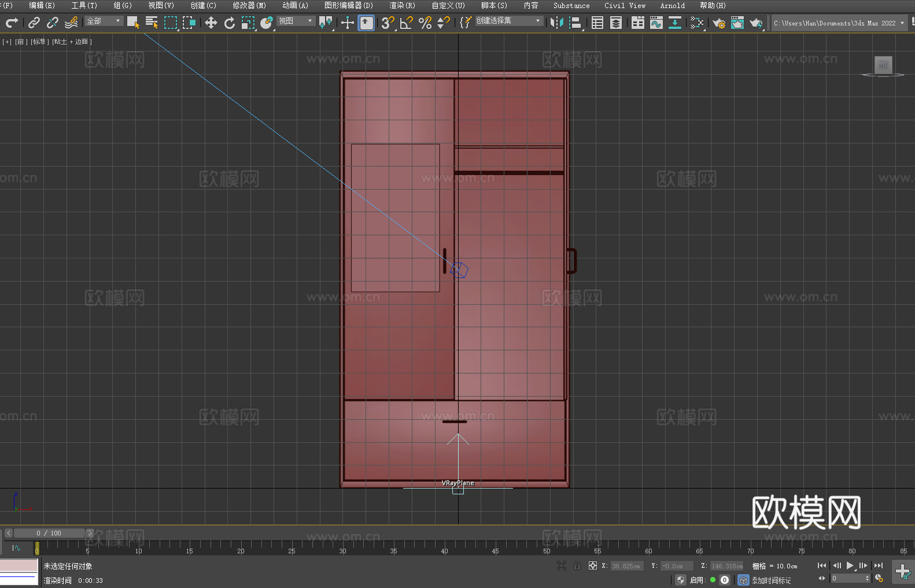Click the [+] viewport general menu label
The image size is (915, 588).
coord(7,42)
